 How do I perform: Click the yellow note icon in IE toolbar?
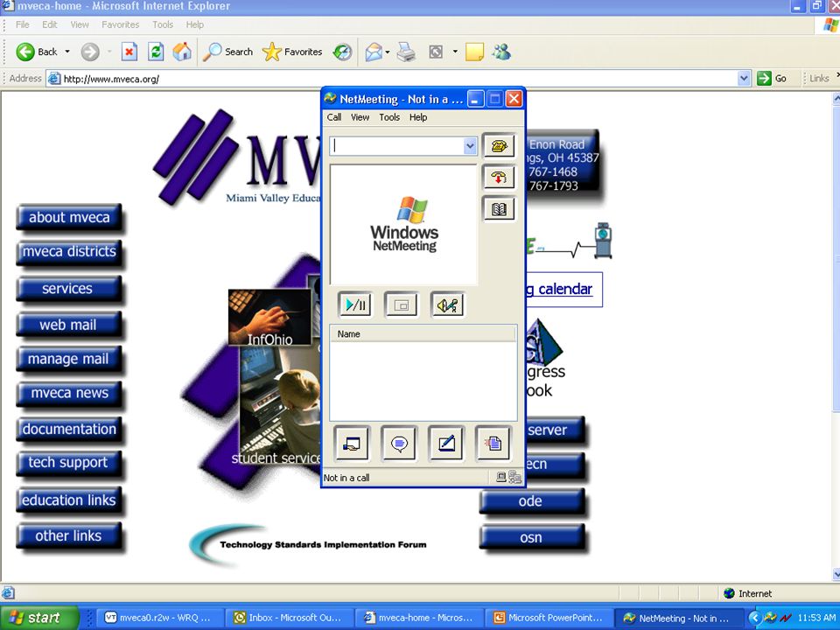point(474,52)
